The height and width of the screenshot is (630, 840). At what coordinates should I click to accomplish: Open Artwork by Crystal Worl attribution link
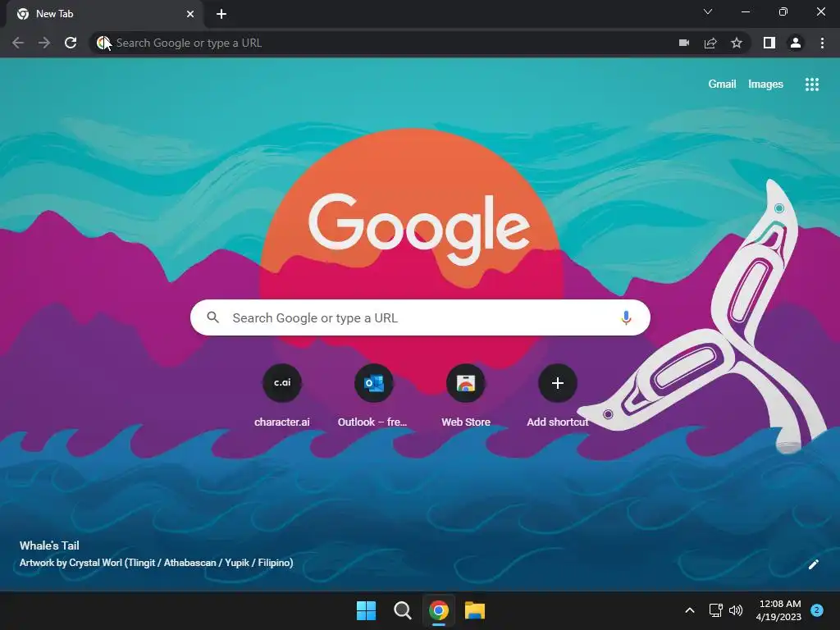[156, 563]
